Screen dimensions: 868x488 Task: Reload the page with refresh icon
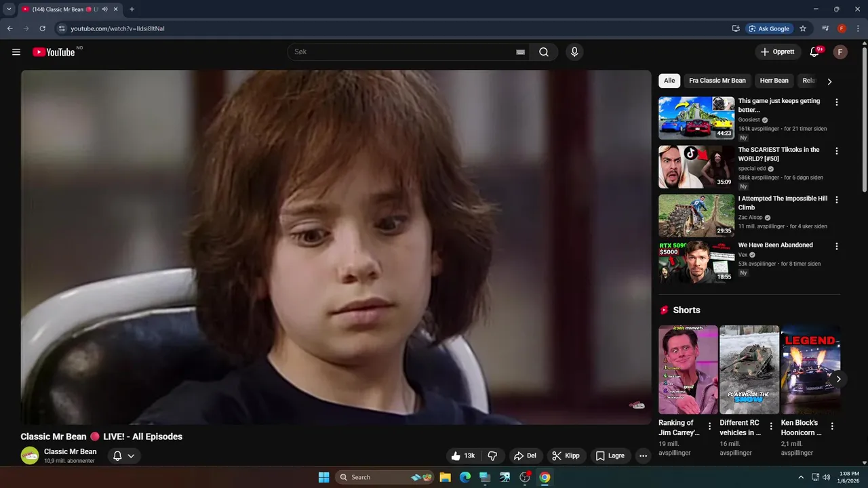[x=42, y=28]
